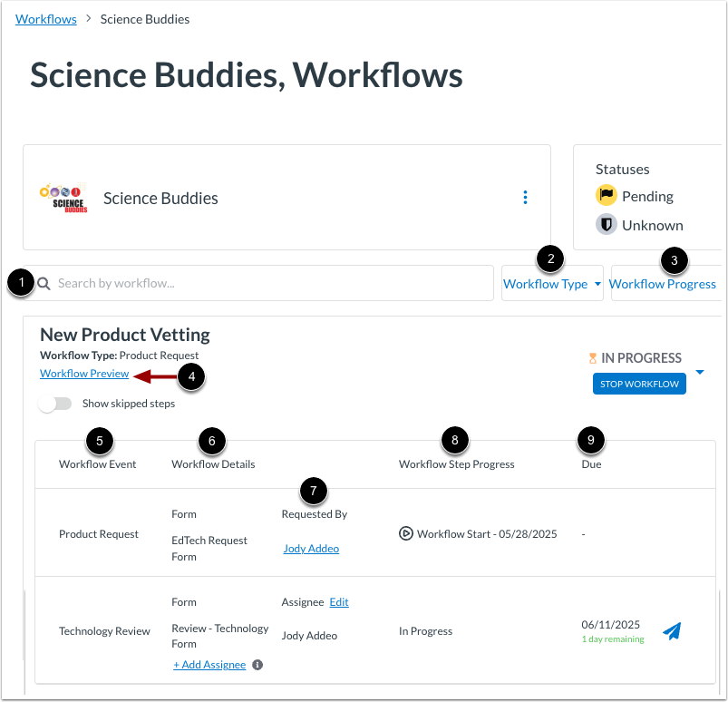This screenshot has width=728, height=702.
Task: Open Jody Addeo's requester profile link
Action: coord(311,548)
